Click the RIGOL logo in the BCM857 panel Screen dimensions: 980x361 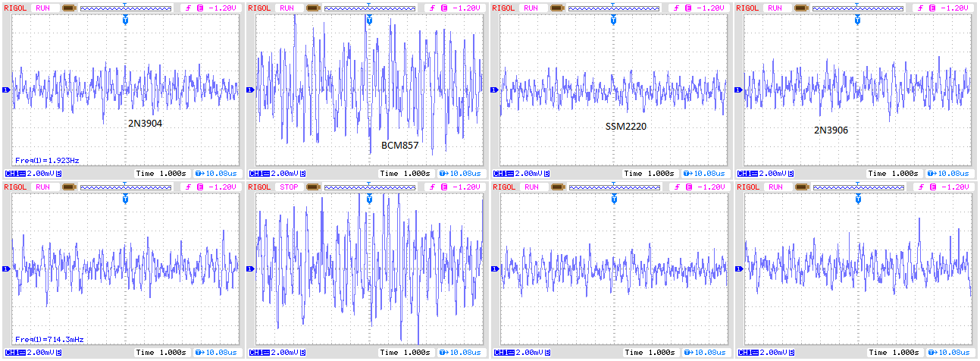coord(259,8)
